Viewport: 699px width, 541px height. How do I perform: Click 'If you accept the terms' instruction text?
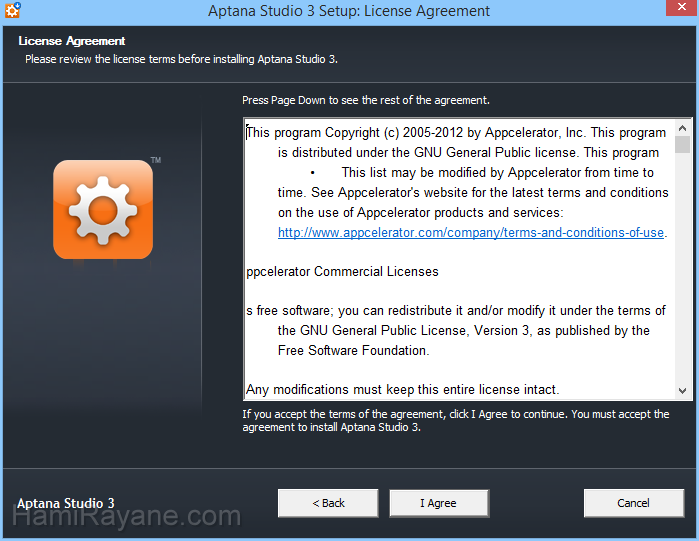[456, 421]
